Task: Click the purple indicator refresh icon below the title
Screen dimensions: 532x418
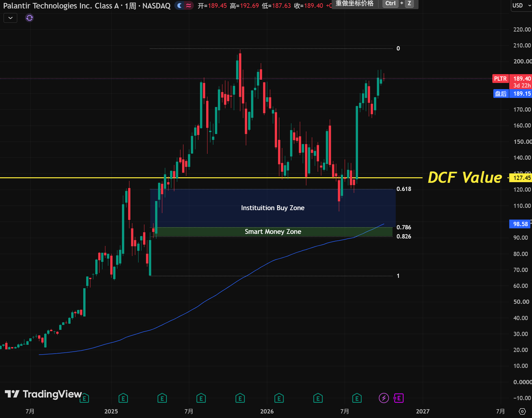Action: point(29,18)
